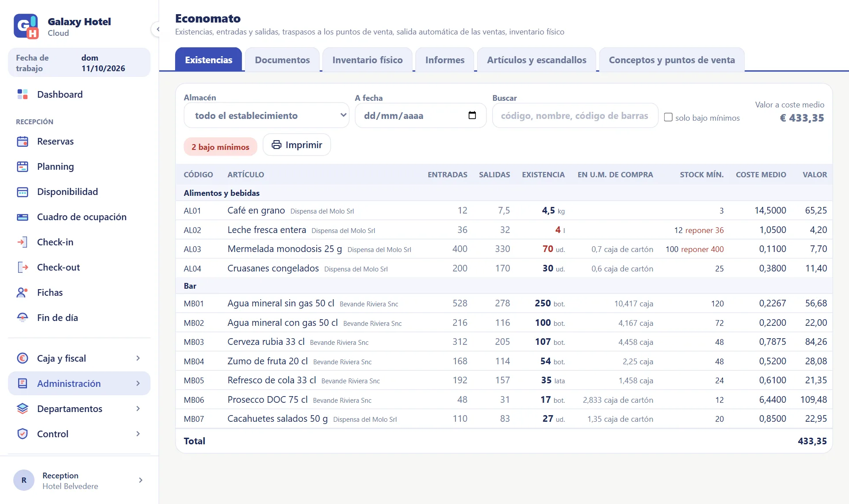Expand the Administración submenu chevron
Image resolution: width=849 pixels, height=504 pixels.
(138, 384)
